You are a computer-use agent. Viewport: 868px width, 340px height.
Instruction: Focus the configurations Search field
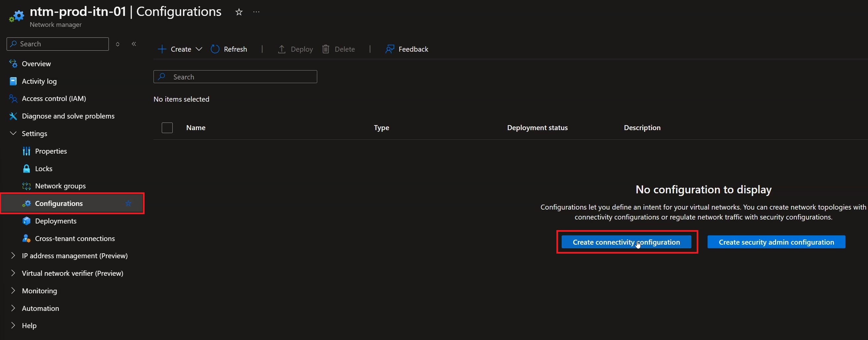[x=235, y=76]
